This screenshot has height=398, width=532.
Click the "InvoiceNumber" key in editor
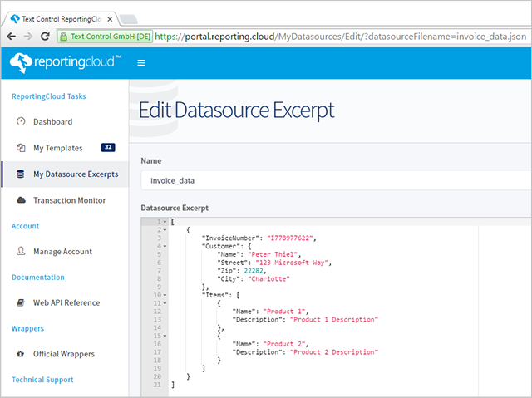[229, 238]
